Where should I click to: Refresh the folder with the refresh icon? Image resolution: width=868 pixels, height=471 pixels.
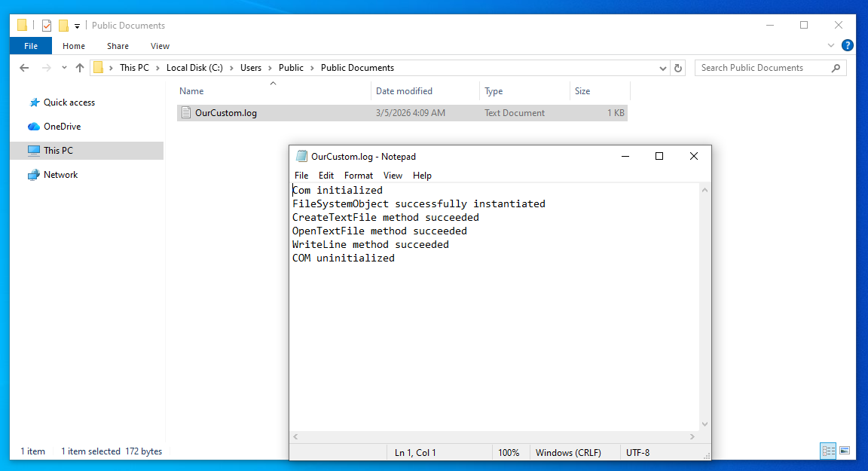(x=677, y=68)
